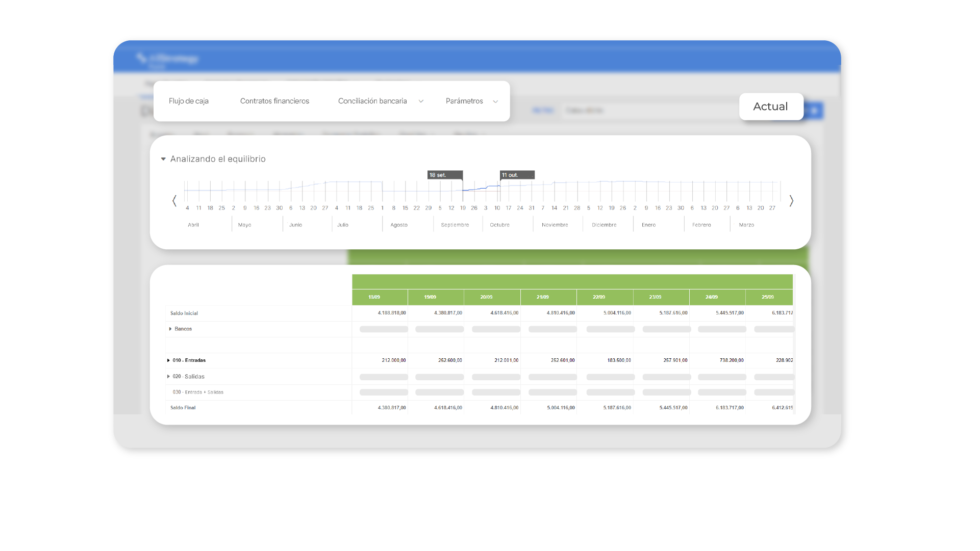
Task: Select Octubre on the timeline
Action: pos(499,225)
